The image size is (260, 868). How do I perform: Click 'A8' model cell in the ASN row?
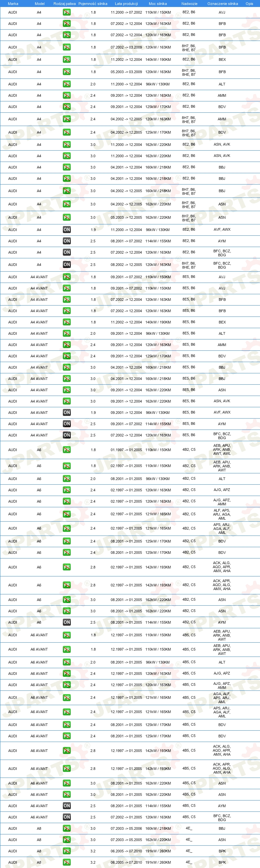point(39,840)
